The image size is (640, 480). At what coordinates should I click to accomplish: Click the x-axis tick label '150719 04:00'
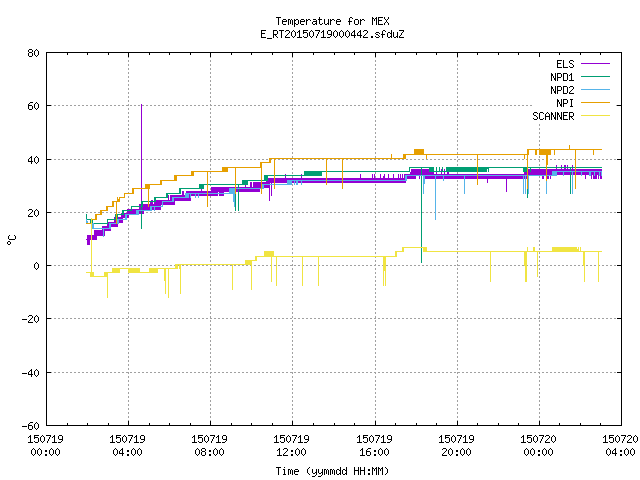pos(127,445)
